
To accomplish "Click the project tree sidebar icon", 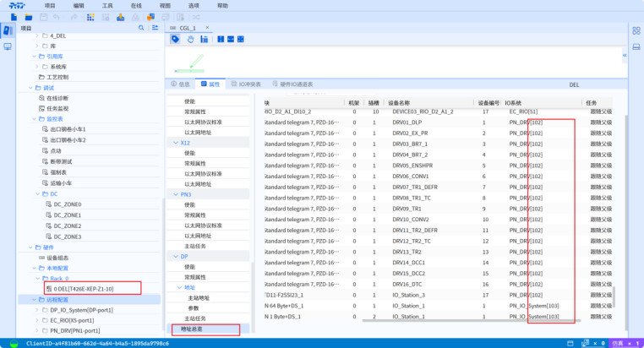I will pos(8,30).
